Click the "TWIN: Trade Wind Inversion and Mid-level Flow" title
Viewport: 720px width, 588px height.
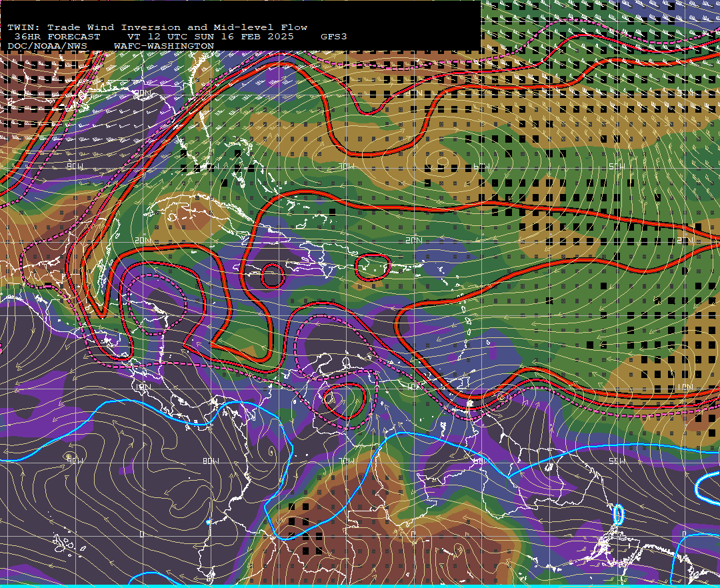(157, 27)
